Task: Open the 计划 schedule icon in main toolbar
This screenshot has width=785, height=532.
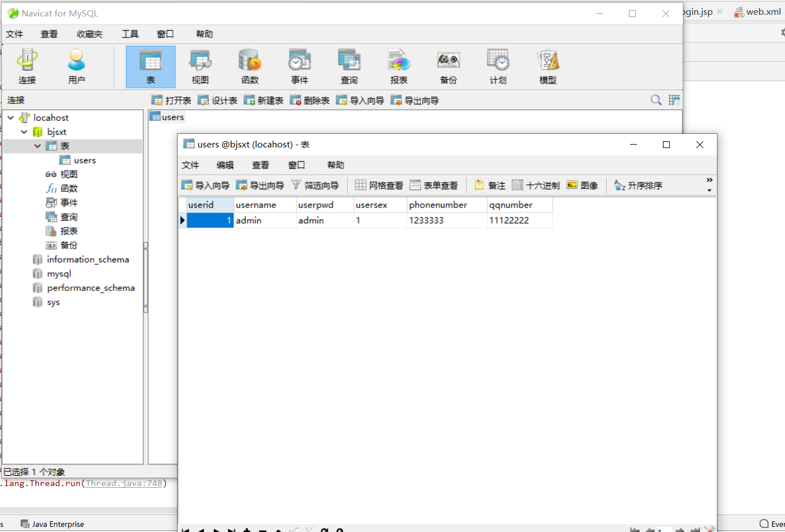Action: pyautogui.click(x=498, y=67)
